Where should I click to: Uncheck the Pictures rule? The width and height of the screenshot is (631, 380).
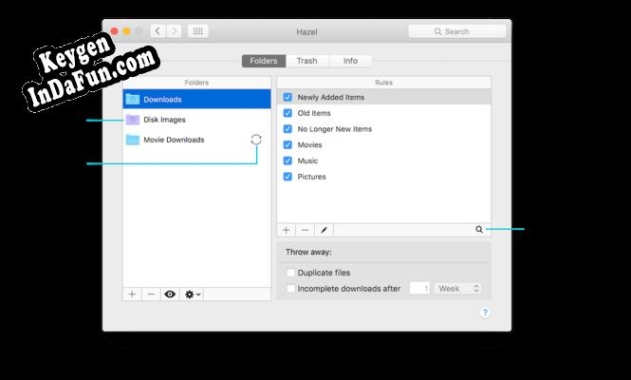tap(287, 177)
